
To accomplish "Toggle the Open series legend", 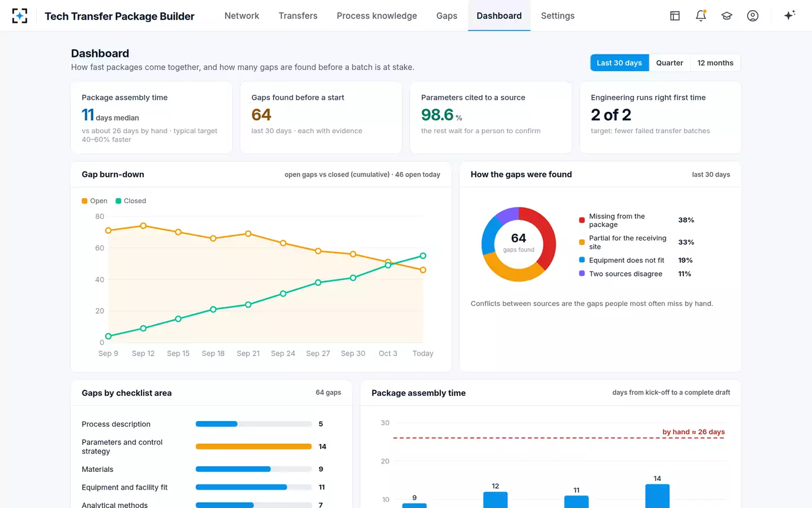I will tap(94, 201).
